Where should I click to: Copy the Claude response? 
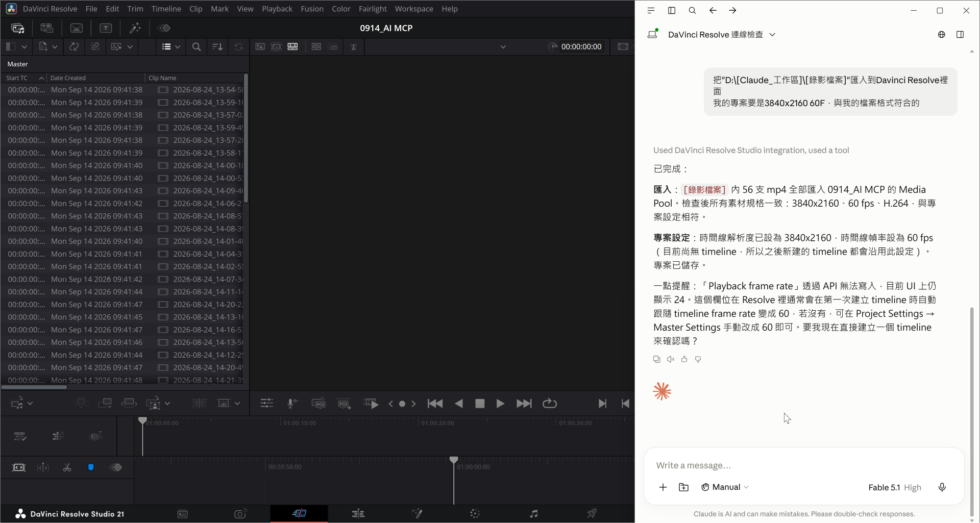click(x=657, y=359)
